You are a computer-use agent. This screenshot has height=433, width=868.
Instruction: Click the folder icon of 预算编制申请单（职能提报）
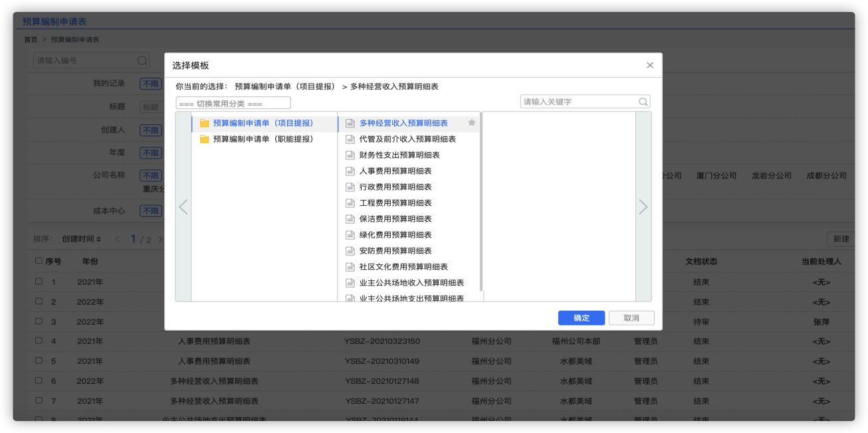[x=205, y=139]
